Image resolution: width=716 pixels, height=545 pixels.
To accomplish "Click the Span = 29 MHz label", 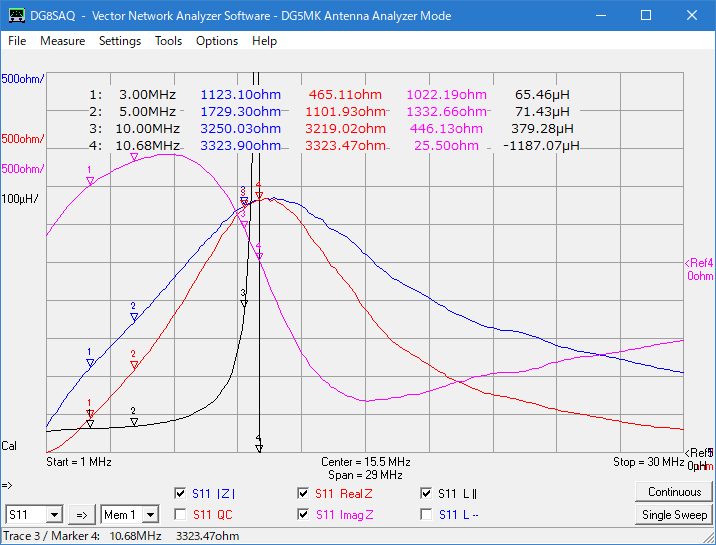I will [x=365, y=475].
